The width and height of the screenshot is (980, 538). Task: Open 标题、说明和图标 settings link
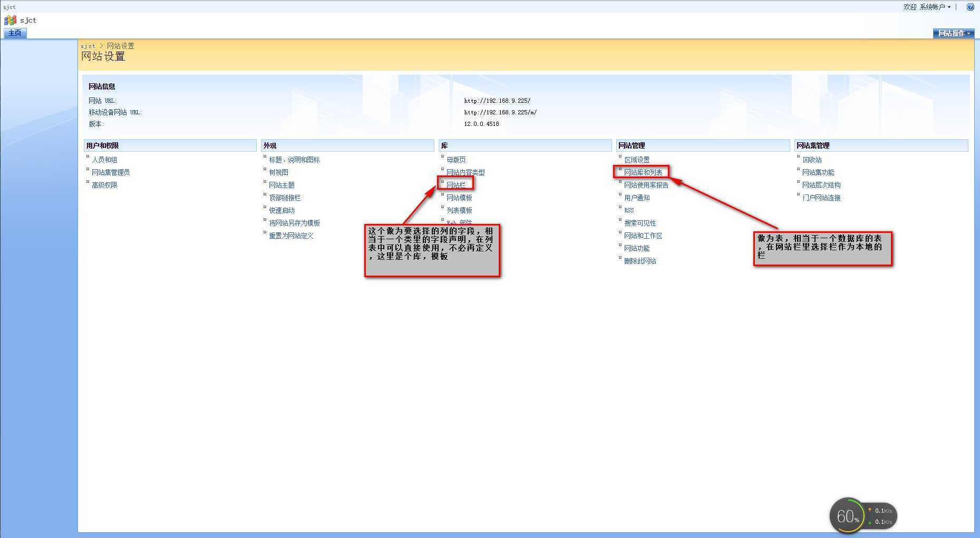point(294,160)
